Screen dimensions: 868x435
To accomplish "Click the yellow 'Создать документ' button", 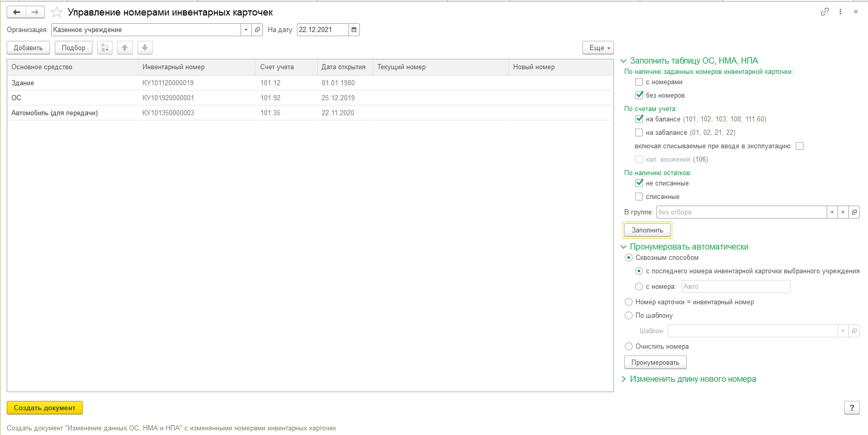I will (44, 408).
